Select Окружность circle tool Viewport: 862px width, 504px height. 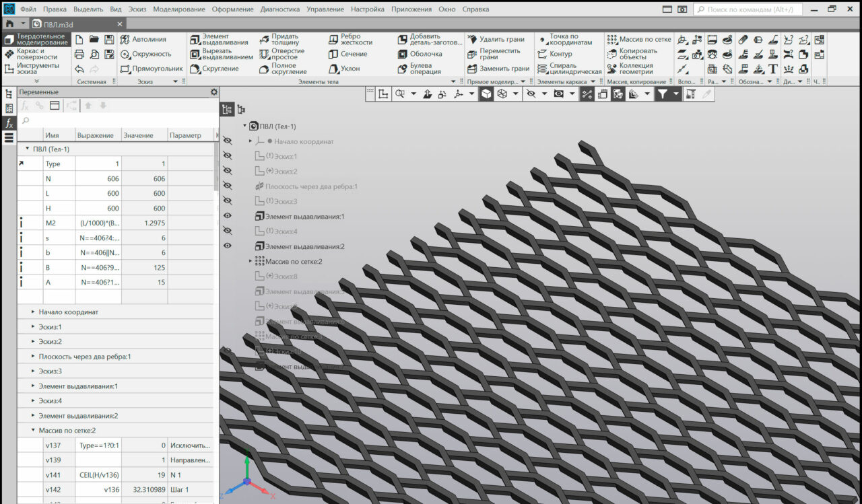[146, 54]
